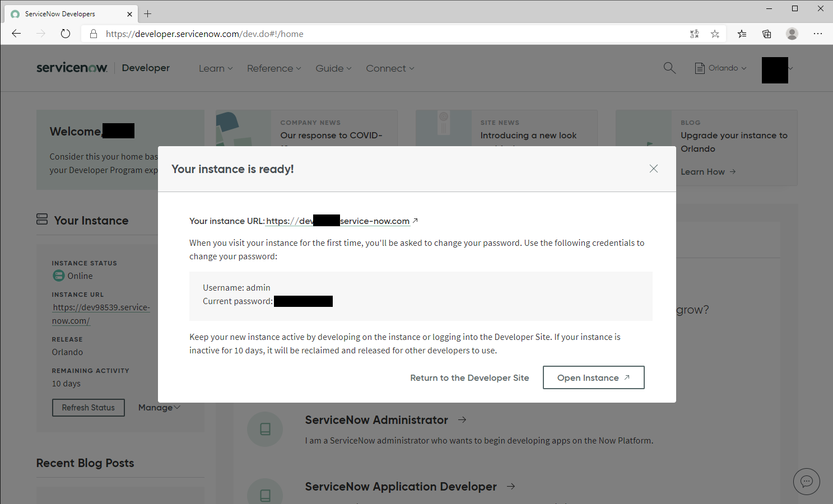Return to the Developer Site link
The height and width of the screenshot is (504, 833).
point(469,378)
